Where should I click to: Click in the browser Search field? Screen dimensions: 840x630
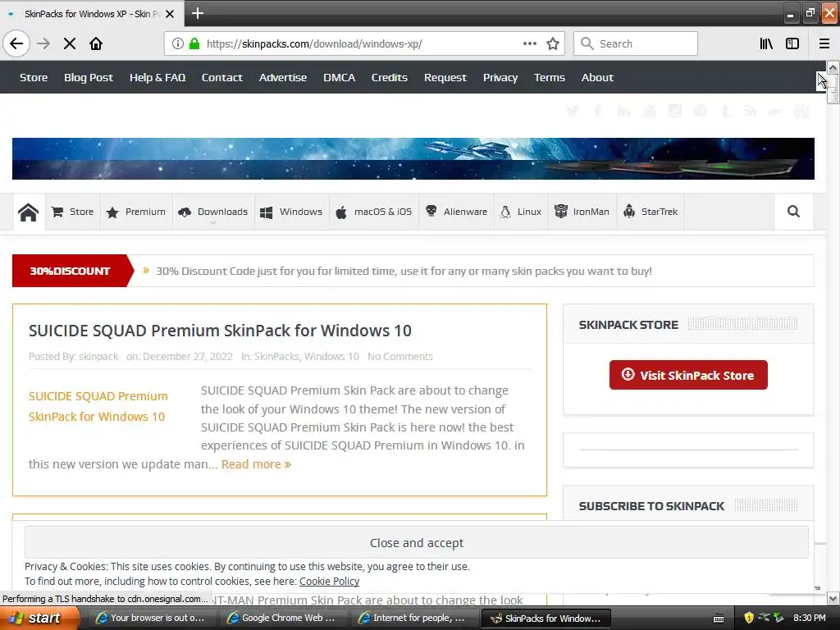point(636,44)
